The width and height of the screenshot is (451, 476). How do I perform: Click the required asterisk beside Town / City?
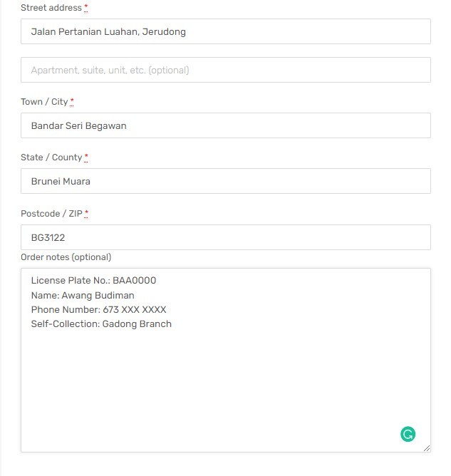pos(72,102)
